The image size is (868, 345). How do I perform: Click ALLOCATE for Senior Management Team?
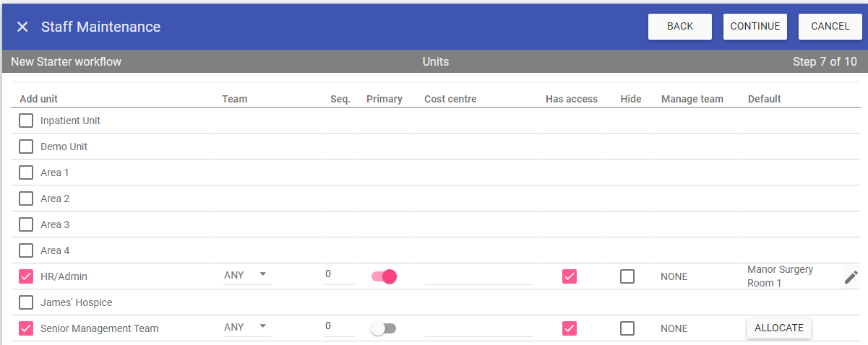pos(778,328)
